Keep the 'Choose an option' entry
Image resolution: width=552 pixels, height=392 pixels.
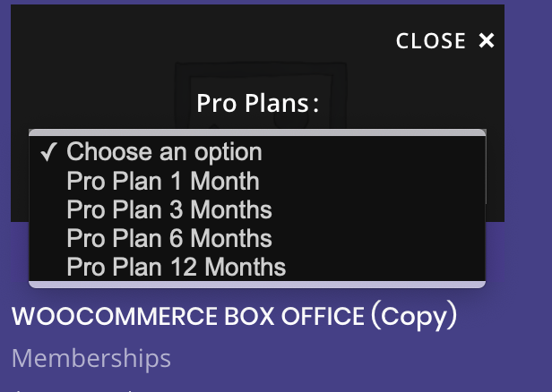(164, 152)
